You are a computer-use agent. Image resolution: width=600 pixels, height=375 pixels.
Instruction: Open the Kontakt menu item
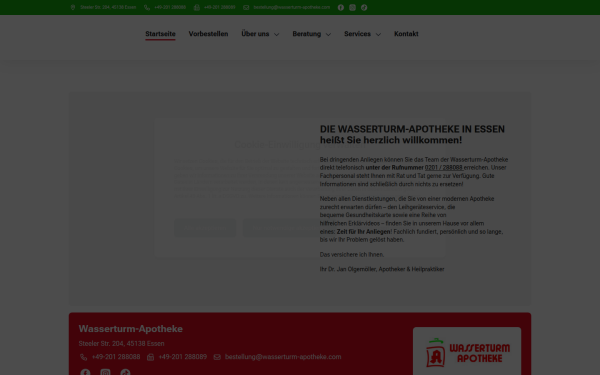click(406, 34)
